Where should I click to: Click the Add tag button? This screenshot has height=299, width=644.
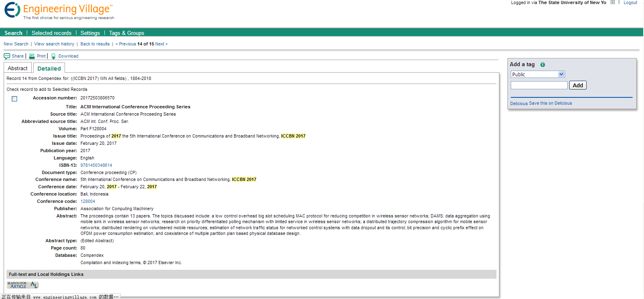tap(578, 85)
